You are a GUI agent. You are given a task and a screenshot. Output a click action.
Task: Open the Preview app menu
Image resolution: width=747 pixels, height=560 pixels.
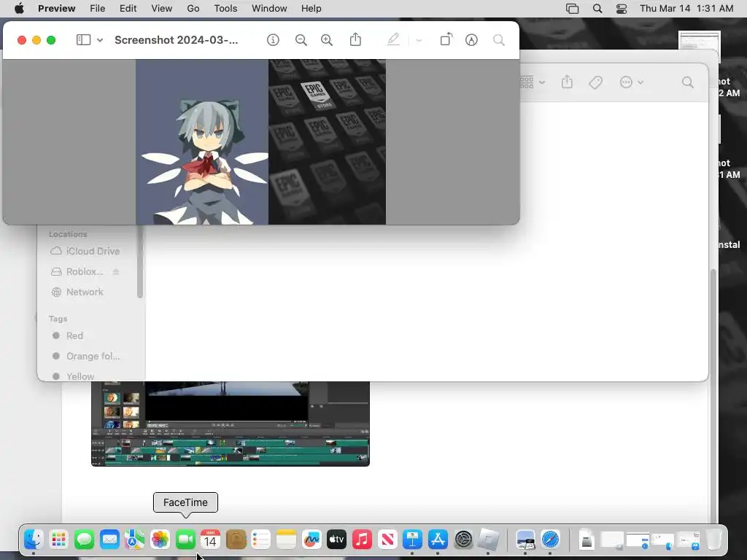tap(57, 9)
